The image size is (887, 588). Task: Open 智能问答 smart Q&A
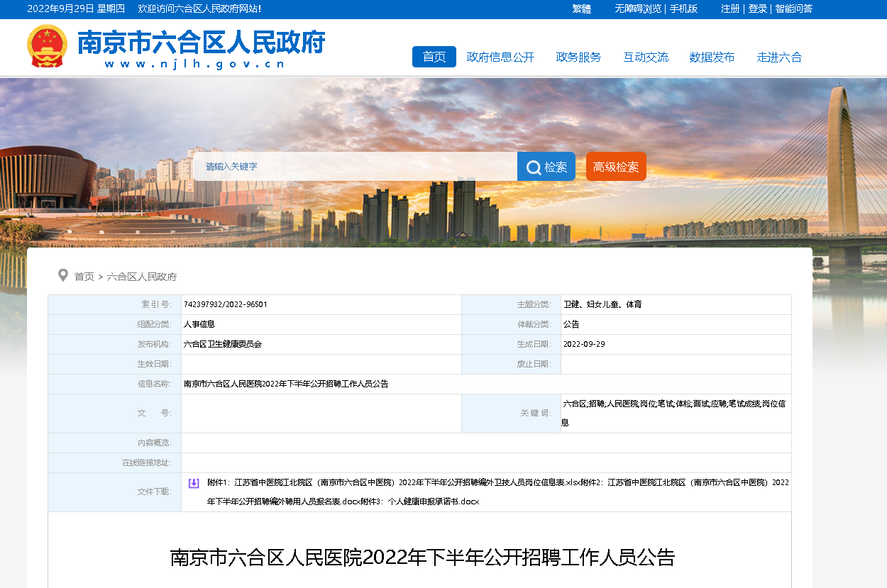pos(793,9)
